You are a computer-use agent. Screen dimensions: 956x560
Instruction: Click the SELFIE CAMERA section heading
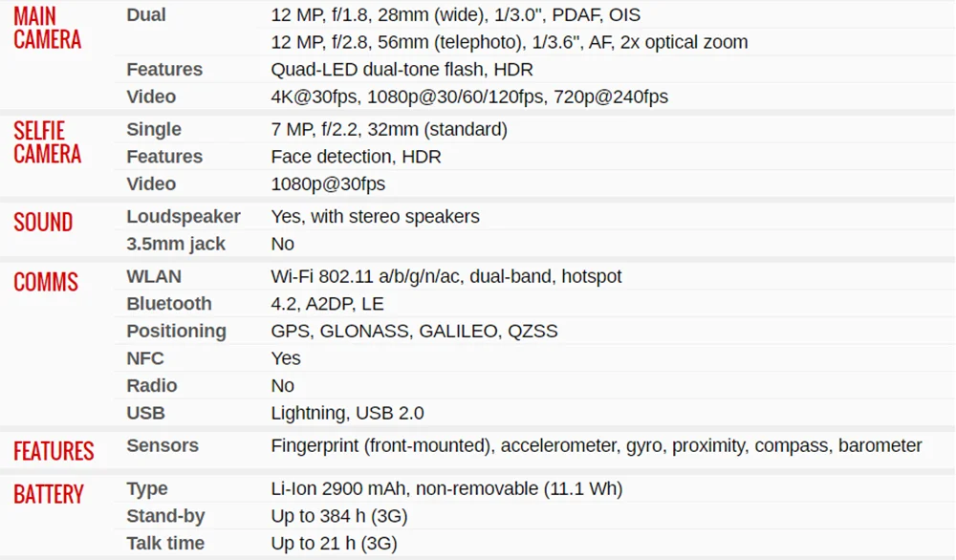(x=47, y=142)
